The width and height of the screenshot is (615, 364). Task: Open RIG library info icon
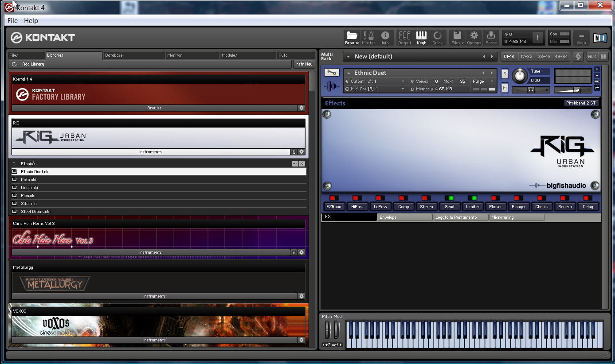pyautogui.click(x=294, y=152)
